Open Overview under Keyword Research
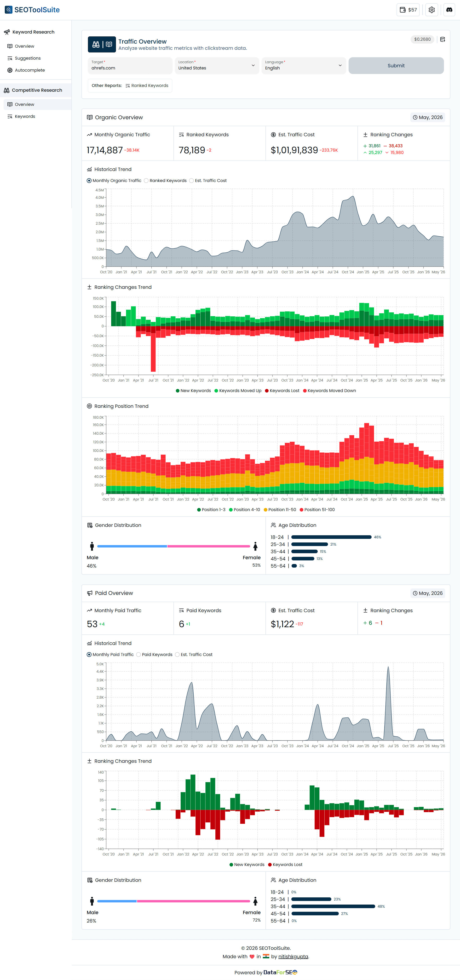 pos(24,46)
